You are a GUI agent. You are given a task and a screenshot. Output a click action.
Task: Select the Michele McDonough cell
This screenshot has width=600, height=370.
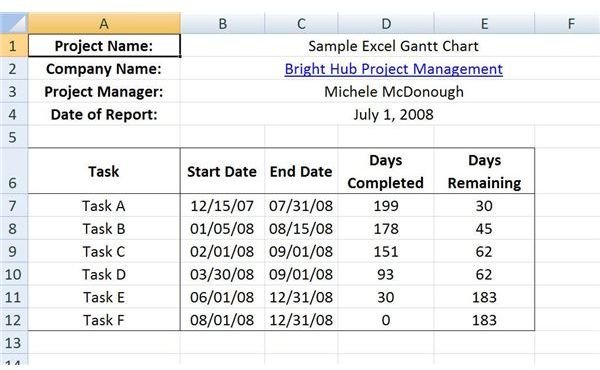coord(393,91)
